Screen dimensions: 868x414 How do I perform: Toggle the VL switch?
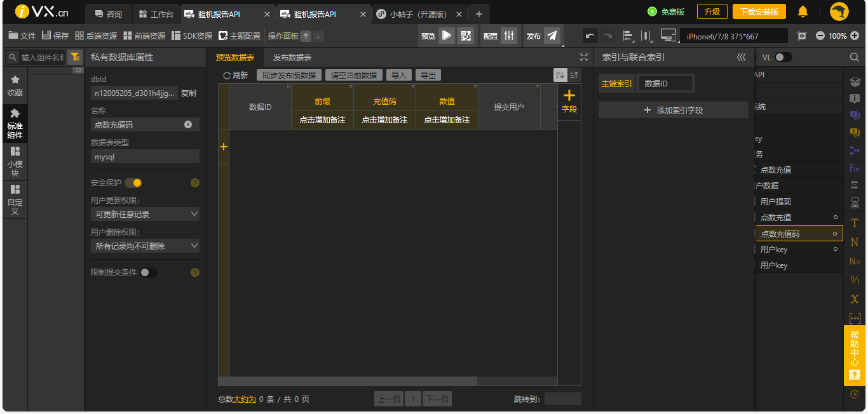783,57
